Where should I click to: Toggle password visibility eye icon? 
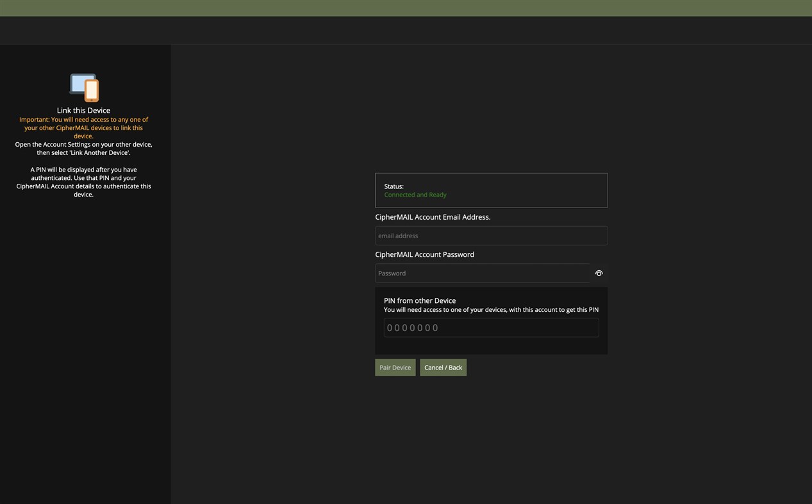pos(599,273)
